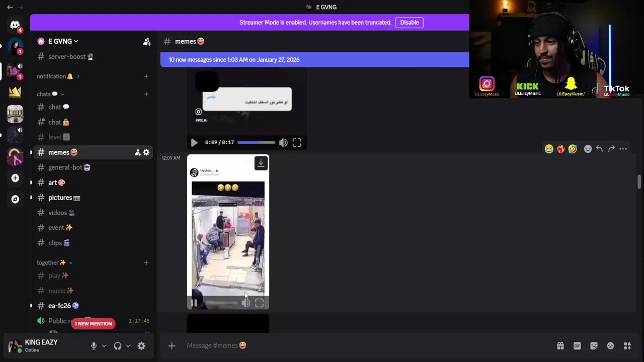The width and height of the screenshot is (644, 362).
Task: Open E GVNG server dropdown menu
Action: coord(63,41)
